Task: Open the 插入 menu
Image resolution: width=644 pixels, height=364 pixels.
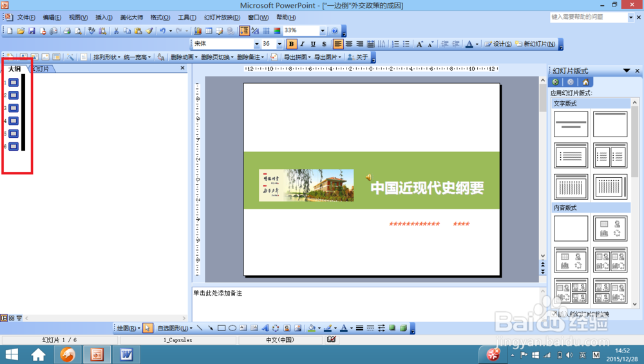Action: click(104, 17)
